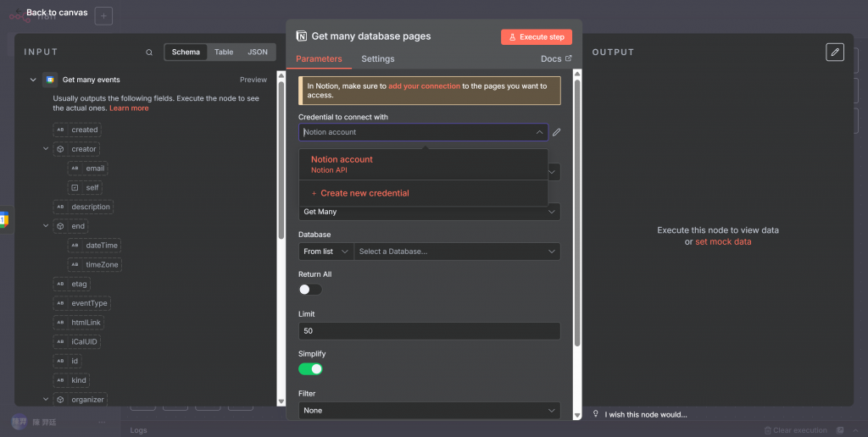Click the trash icon next to Clear execution
Image resolution: width=868 pixels, height=437 pixels.
pyautogui.click(x=768, y=430)
